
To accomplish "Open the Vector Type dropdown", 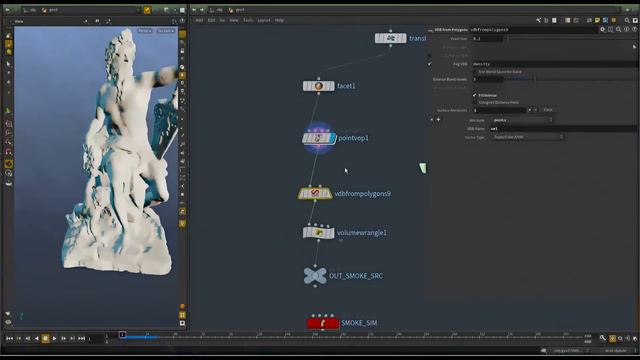I will [x=528, y=137].
